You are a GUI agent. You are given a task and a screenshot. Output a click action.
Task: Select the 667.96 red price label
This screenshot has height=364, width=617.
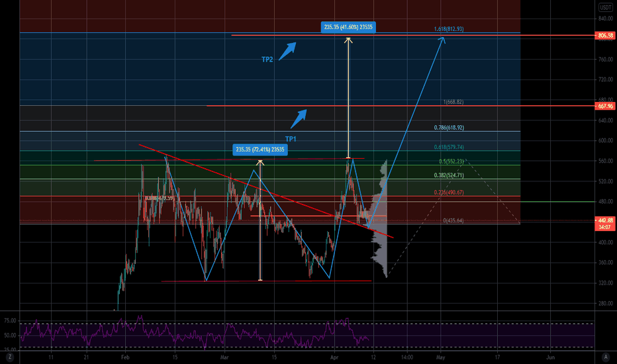tap(605, 107)
